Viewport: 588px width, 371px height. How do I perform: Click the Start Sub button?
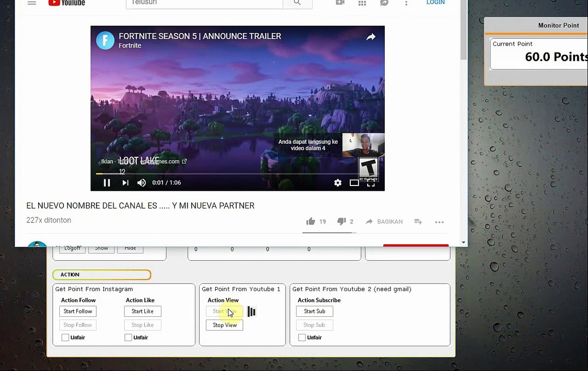(x=314, y=311)
